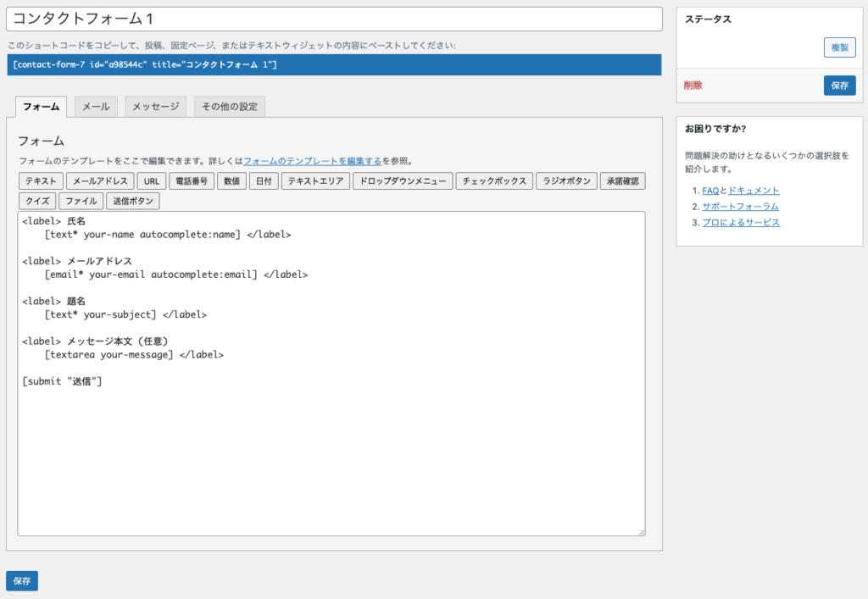Insert a 数値 (number) form tag

coord(231,180)
